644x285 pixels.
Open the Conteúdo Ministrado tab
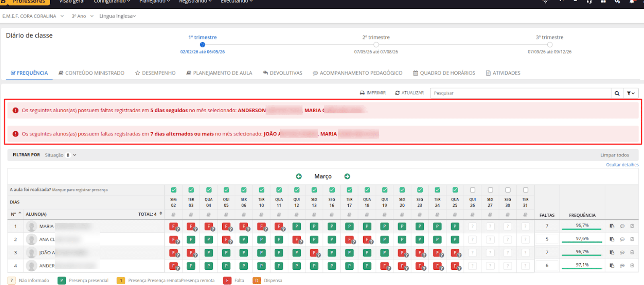click(x=91, y=73)
